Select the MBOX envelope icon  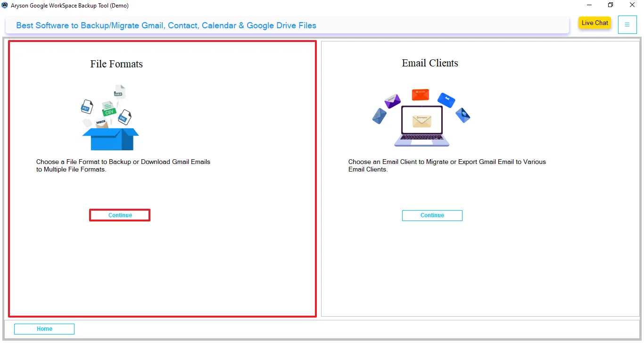coord(101,122)
